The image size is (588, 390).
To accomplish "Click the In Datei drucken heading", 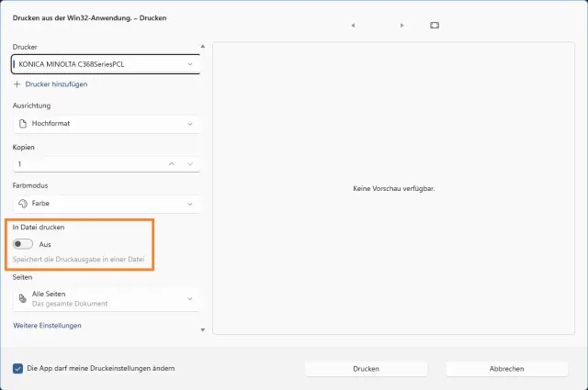I will 39,227.
